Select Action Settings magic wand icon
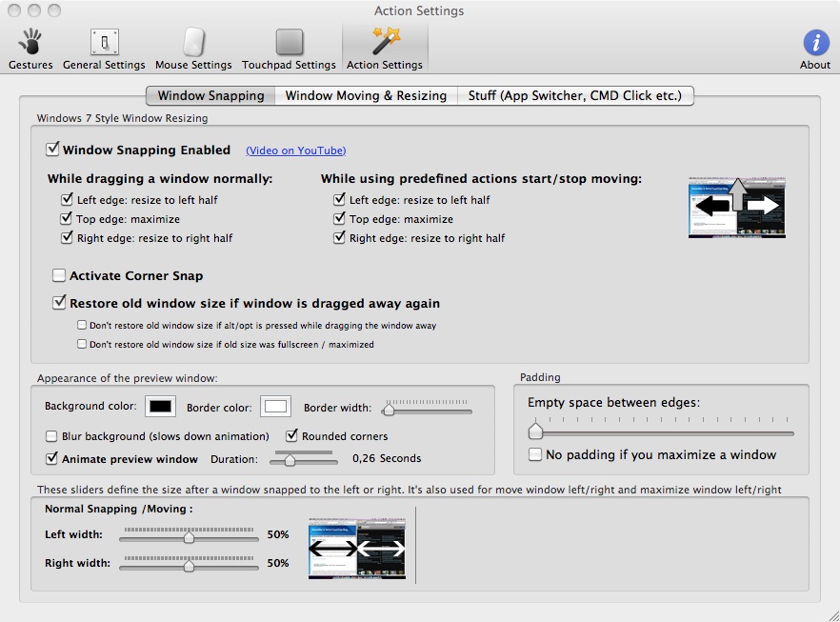This screenshot has height=622, width=840. [x=385, y=42]
